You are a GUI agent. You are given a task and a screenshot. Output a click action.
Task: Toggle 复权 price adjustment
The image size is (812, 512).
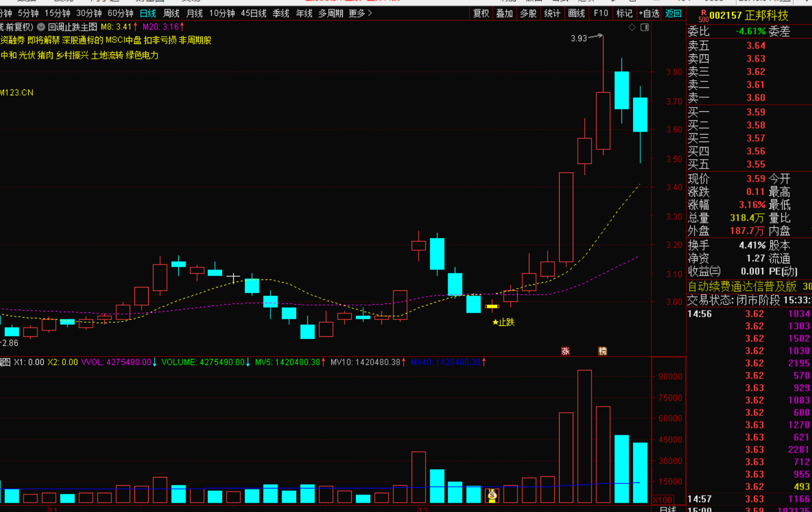tap(481, 13)
